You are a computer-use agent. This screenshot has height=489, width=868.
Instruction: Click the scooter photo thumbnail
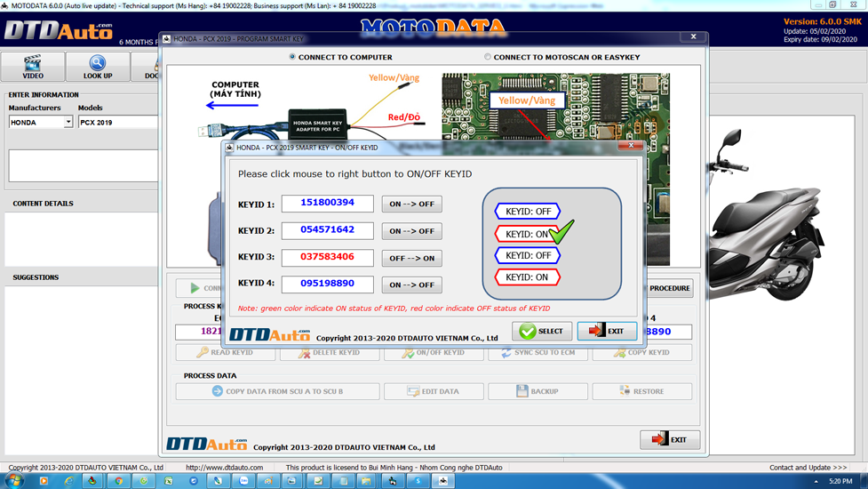click(x=767, y=216)
